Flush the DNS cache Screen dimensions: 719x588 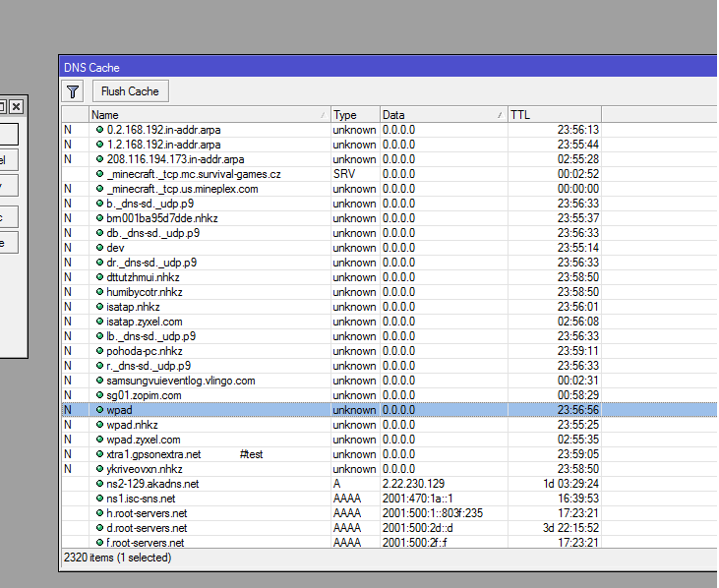pyautogui.click(x=130, y=91)
